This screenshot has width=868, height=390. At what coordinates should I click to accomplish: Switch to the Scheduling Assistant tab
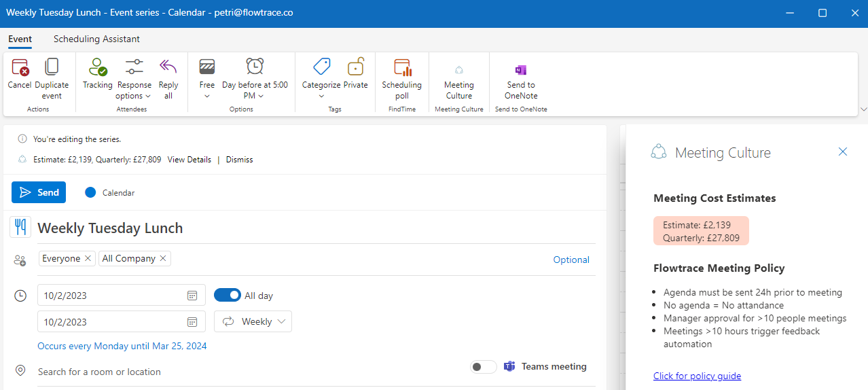(x=96, y=39)
